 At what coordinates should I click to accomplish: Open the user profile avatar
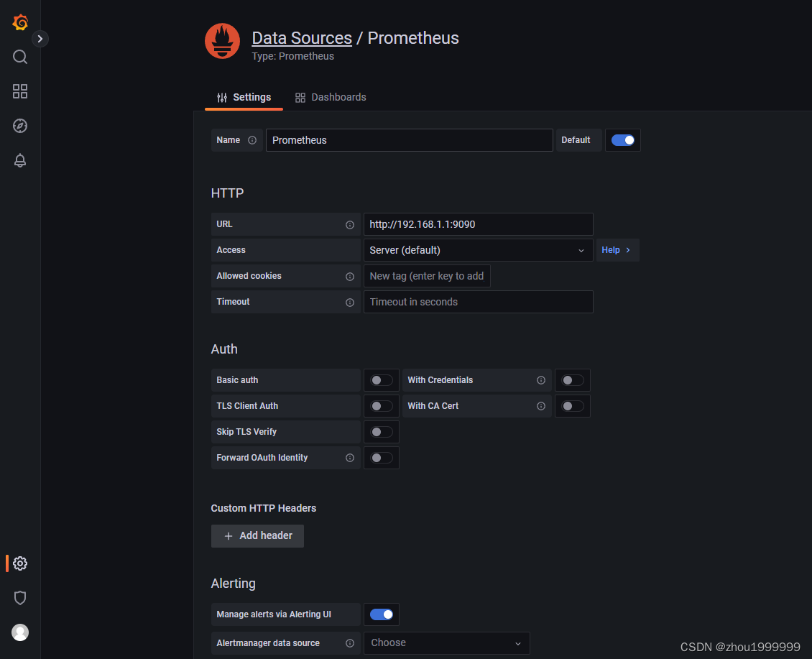click(x=20, y=632)
